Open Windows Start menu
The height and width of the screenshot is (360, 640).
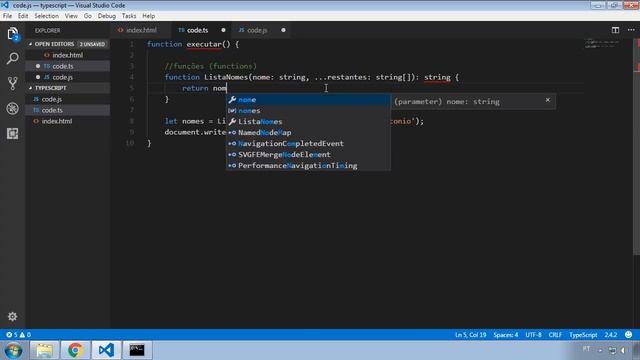click(13, 351)
